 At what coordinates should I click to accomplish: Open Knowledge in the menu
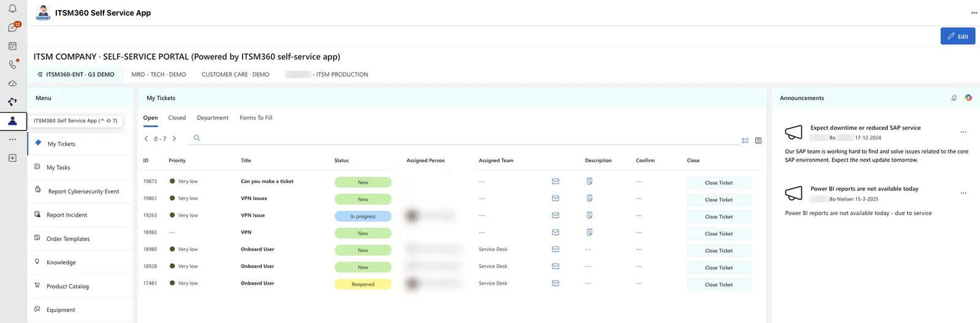pos(81,262)
